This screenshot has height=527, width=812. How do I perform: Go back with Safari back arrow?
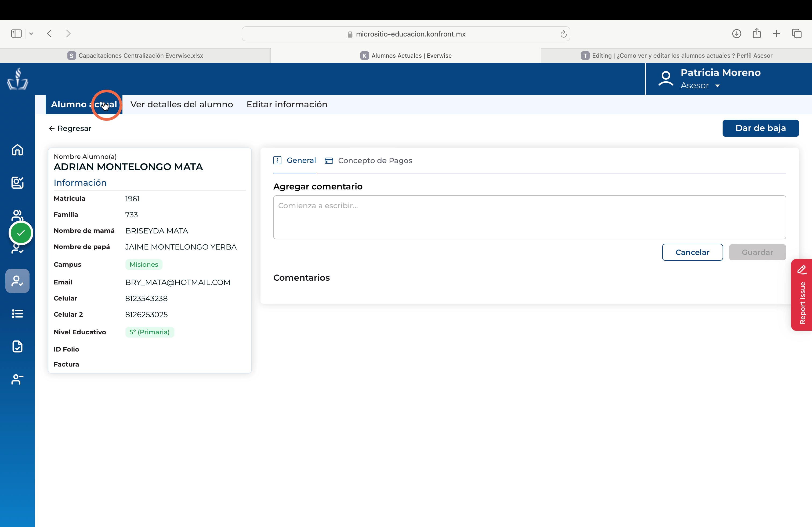(x=49, y=33)
